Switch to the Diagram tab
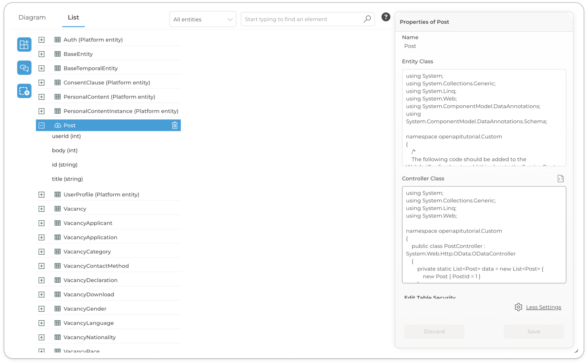The height and width of the screenshot is (364, 588). 32,18
